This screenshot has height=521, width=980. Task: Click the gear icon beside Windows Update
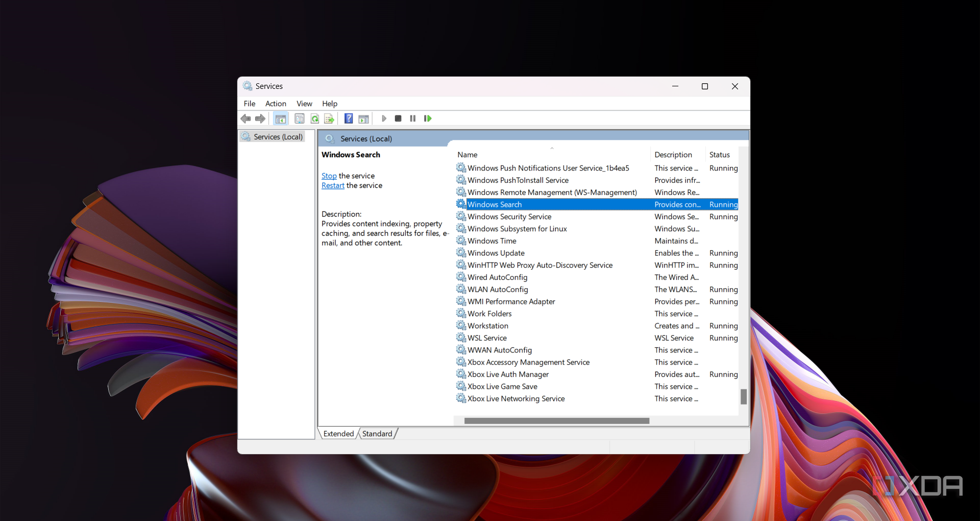point(461,253)
